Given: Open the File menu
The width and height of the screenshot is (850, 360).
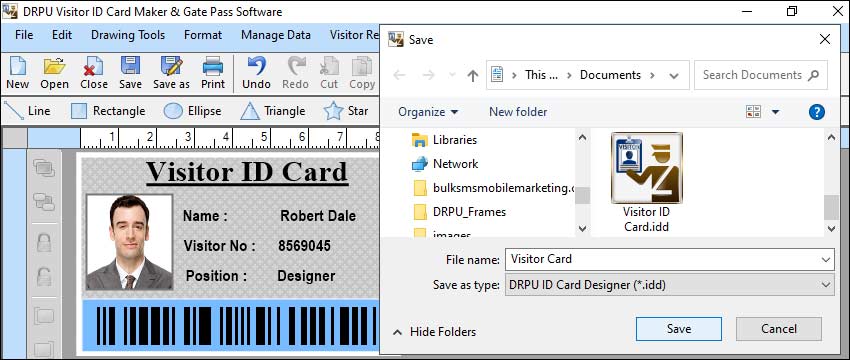Looking at the screenshot, I should click(x=24, y=35).
